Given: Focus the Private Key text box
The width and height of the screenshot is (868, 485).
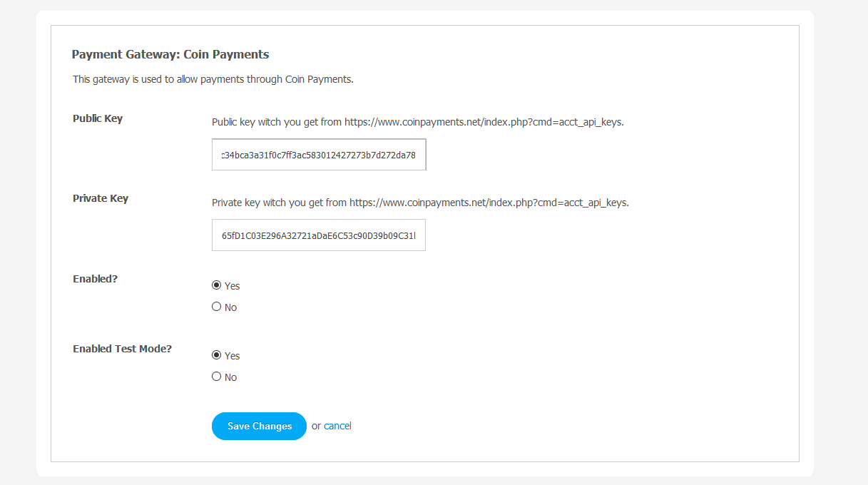Looking at the screenshot, I should (x=319, y=235).
